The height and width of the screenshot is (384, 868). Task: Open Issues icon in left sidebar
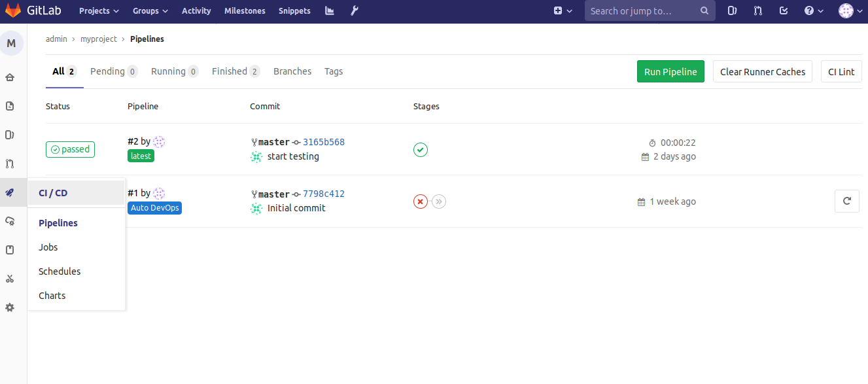coord(10,135)
